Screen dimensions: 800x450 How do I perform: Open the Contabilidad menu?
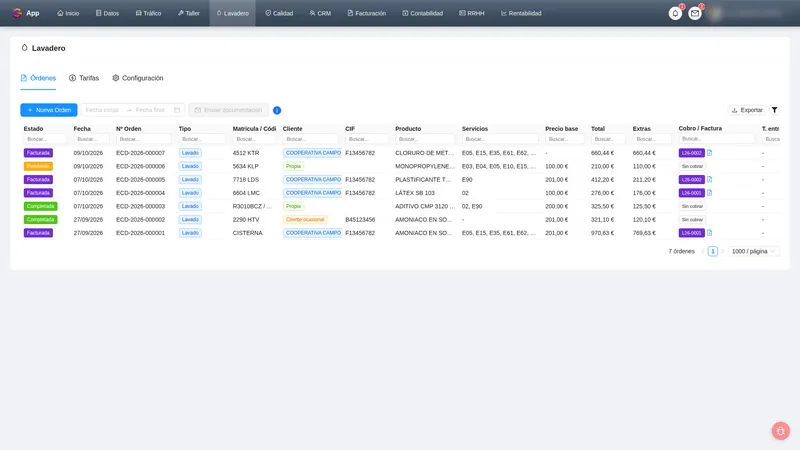pyautogui.click(x=422, y=13)
